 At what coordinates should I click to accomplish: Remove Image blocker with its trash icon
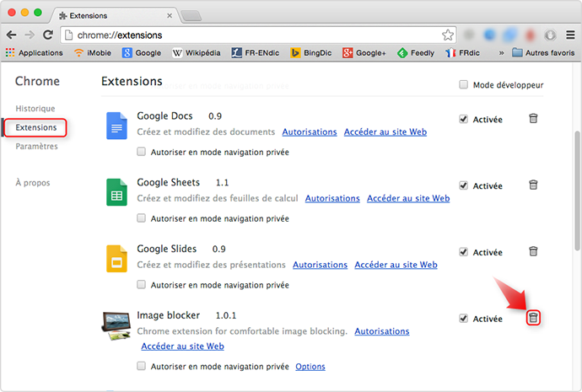pyautogui.click(x=533, y=318)
